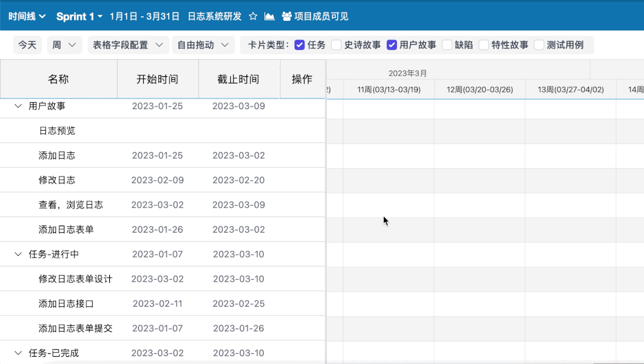Select the 添加日志 story row
The height and width of the screenshot is (364, 644).
[x=163, y=155]
